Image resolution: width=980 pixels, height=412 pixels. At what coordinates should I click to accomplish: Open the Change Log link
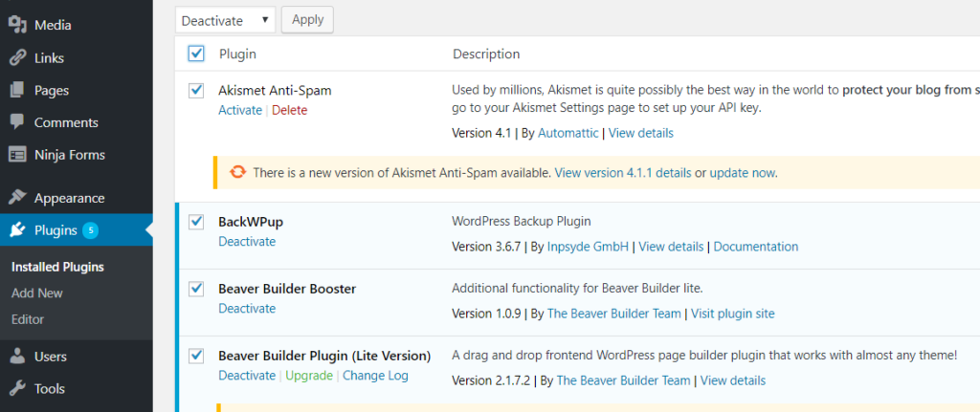375,376
